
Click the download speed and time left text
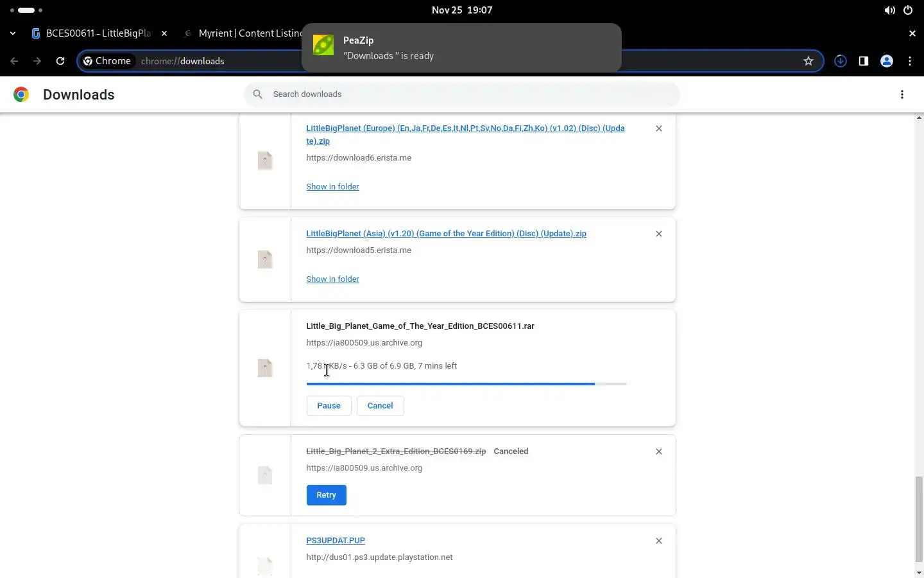click(381, 366)
